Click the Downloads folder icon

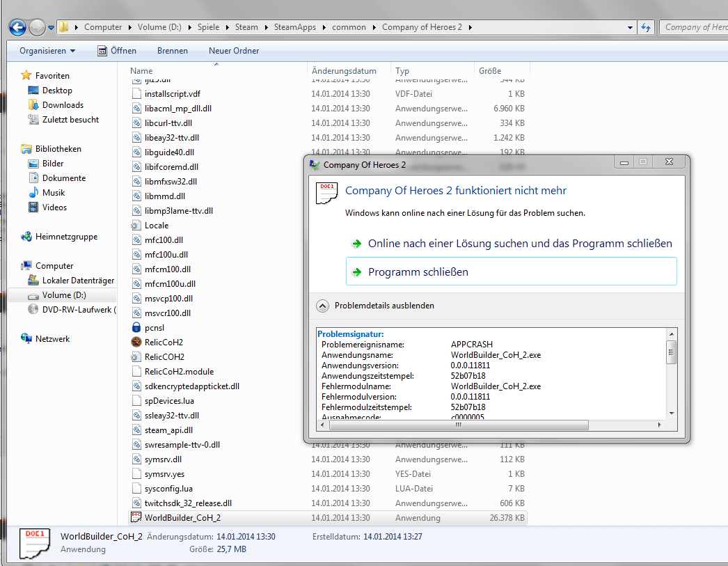tap(33, 104)
